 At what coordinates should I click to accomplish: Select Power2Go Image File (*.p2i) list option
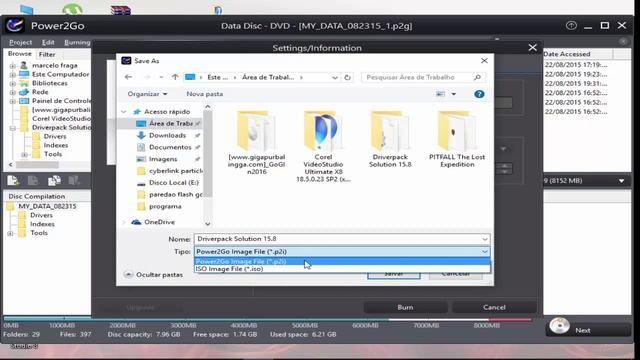(342, 261)
